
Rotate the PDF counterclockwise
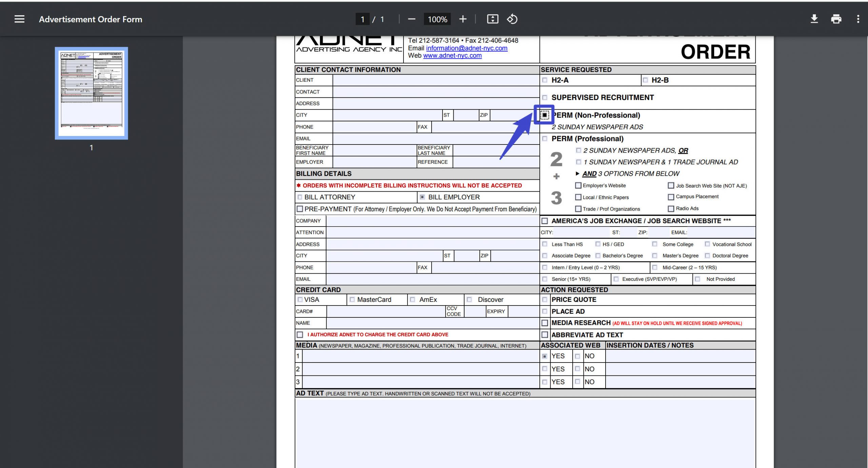(512, 19)
